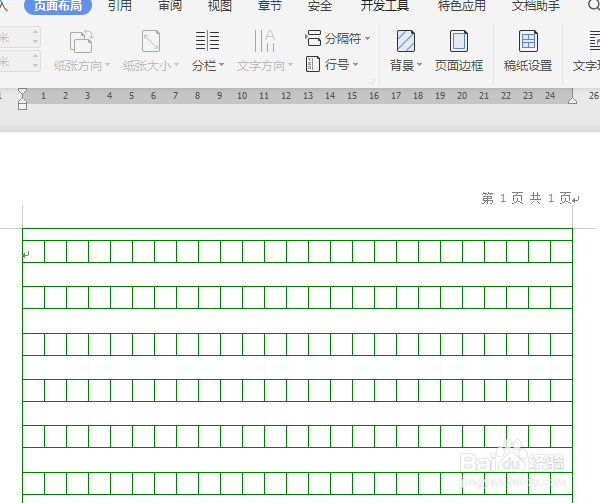Click the 行号 line numbers icon
600x503 pixels.
pos(313,64)
